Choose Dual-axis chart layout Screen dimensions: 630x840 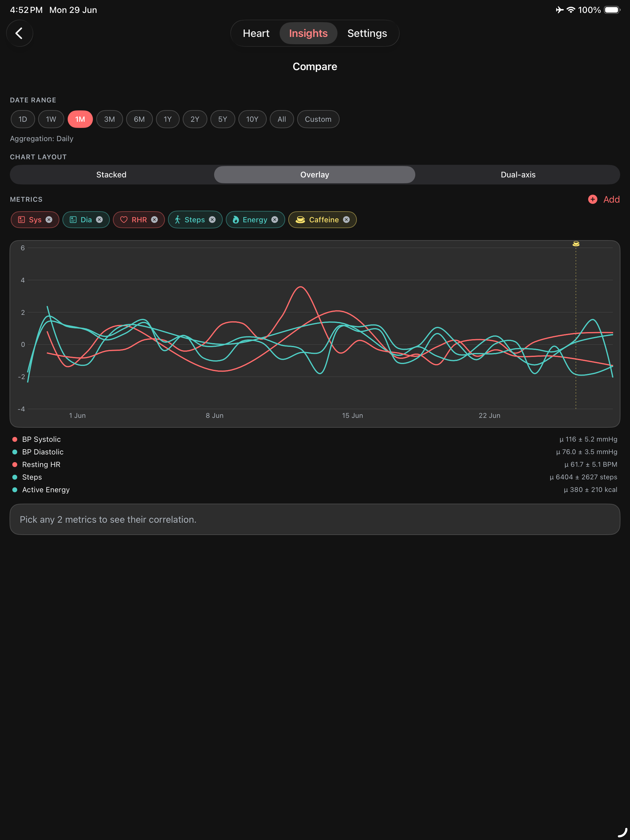[x=518, y=175]
